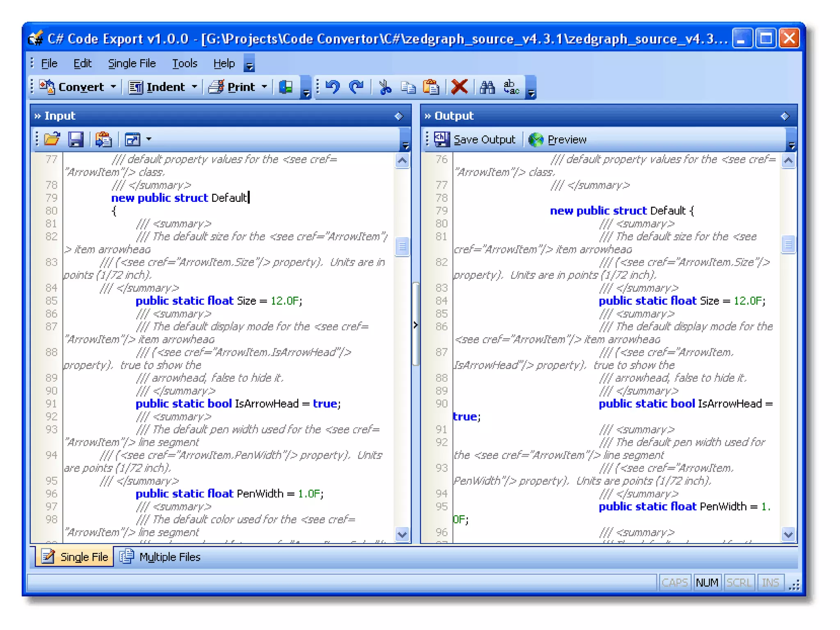The height and width of the screenshot is (630, 840).
Task: Expand the Print dropdown arrow
Action: [265, 87]
